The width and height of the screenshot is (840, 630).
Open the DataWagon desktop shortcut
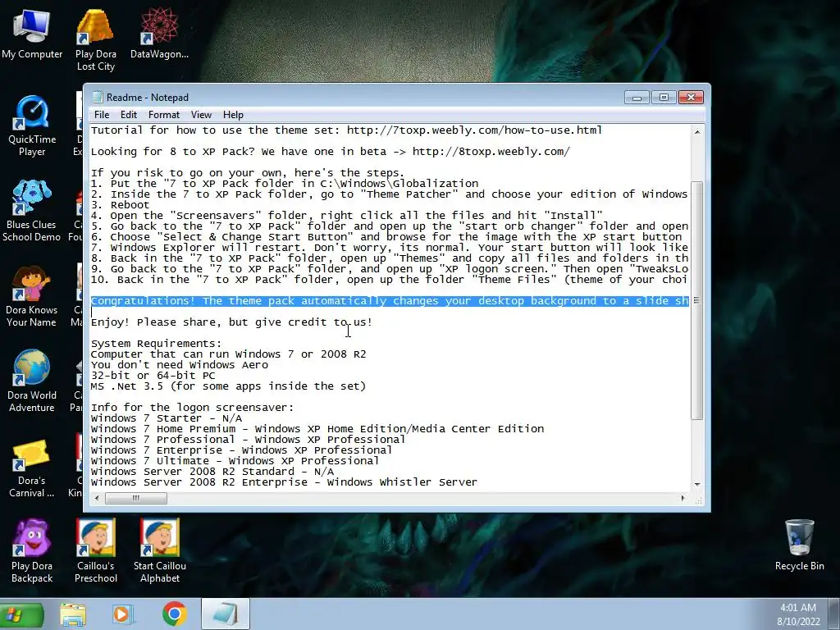pos(159,34)
